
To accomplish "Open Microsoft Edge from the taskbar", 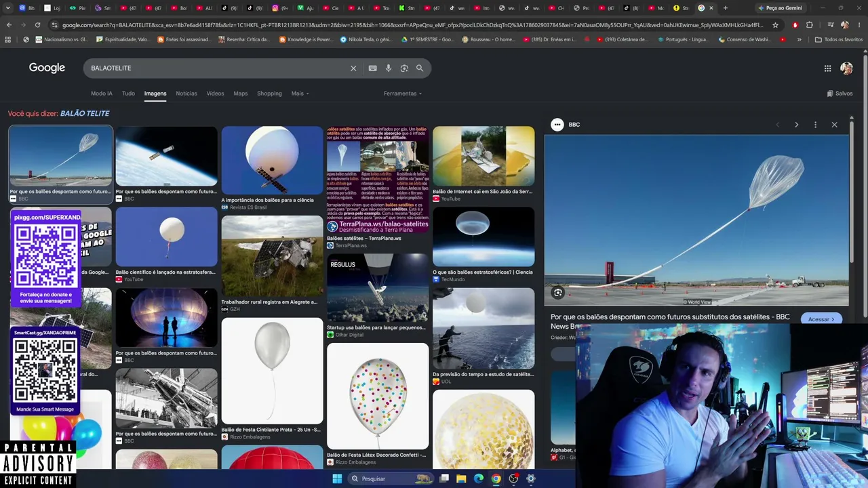I will pyautogui.click(x=479, y=479).
